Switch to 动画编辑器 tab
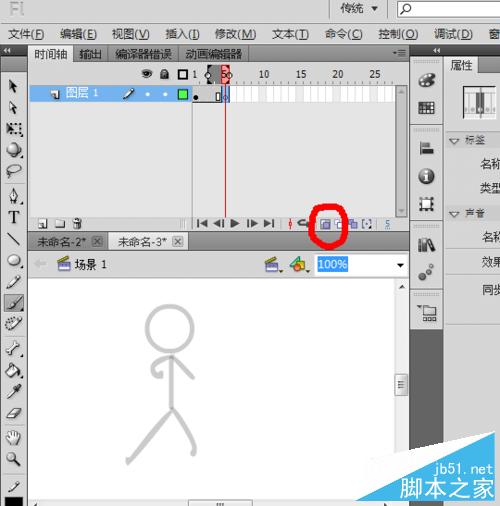 (x=214, y=54)
